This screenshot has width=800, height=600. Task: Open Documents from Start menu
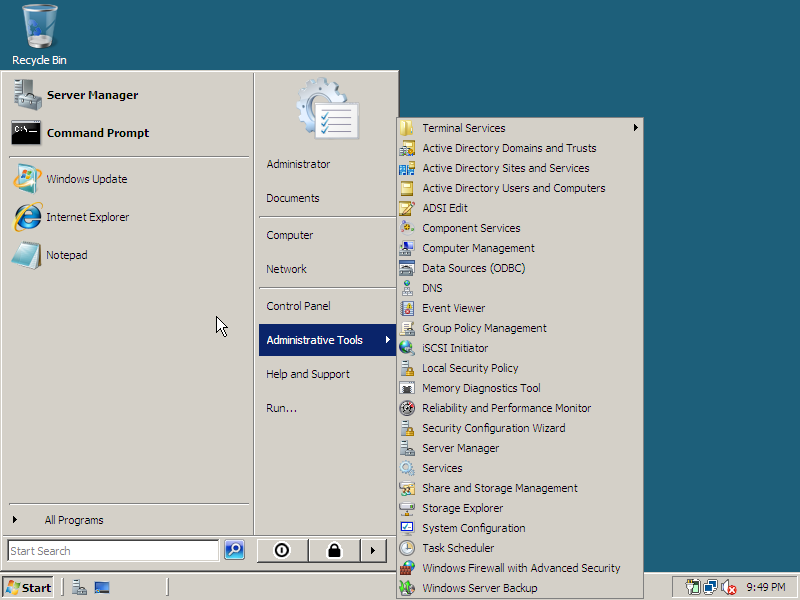(x=327, y=198)
